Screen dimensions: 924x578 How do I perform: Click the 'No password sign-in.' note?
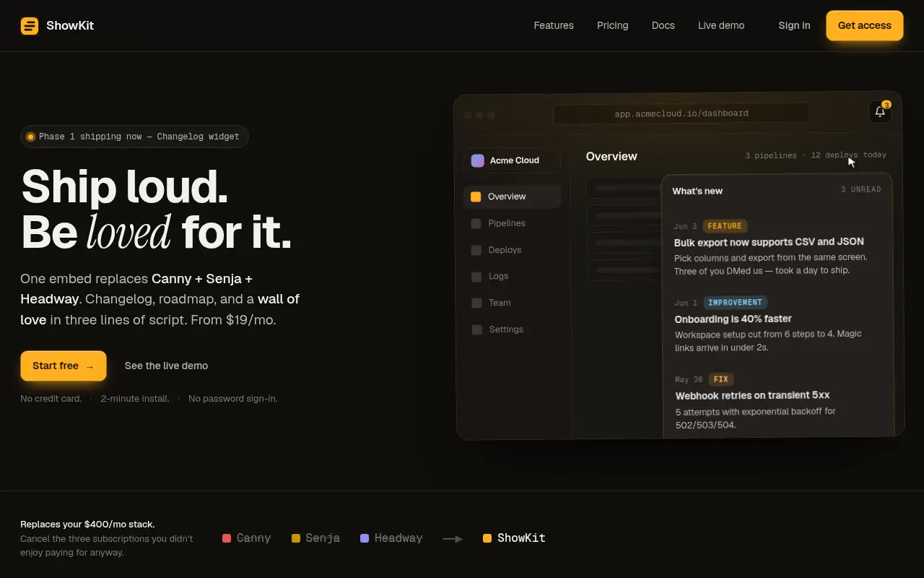pyautogui.click(x=233, y=399)
